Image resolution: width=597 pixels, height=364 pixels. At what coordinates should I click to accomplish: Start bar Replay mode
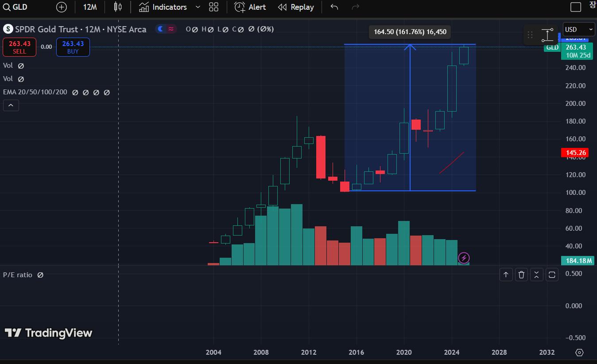[296, 7]
